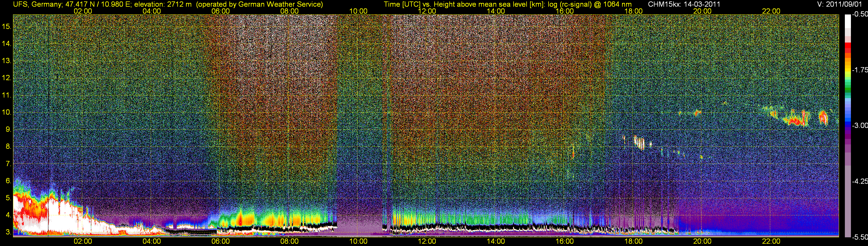Click the 16:00 tick on the top axis

(564, 11)
